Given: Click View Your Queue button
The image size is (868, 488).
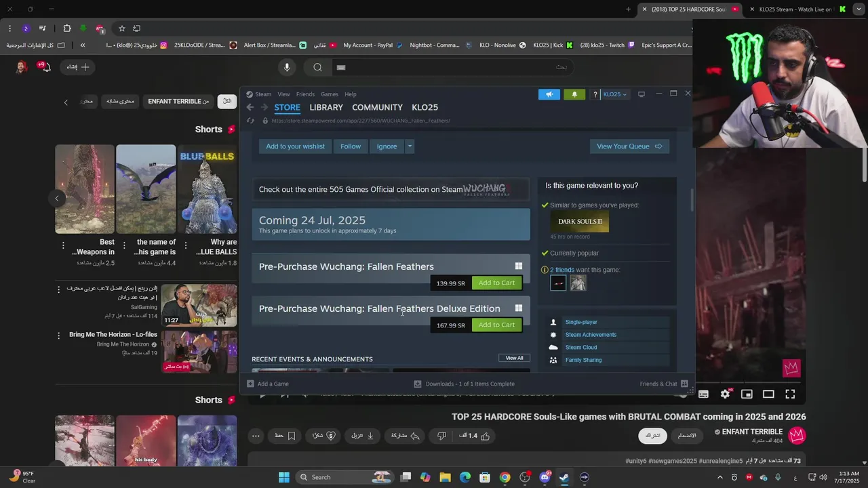Looking at the screenshot, I should pos(629,146).
